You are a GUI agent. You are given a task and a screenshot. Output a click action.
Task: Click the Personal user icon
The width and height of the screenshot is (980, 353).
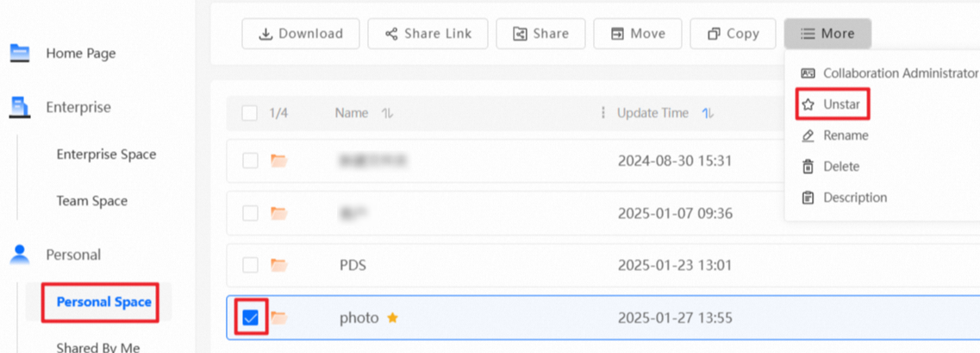(19, 255)
